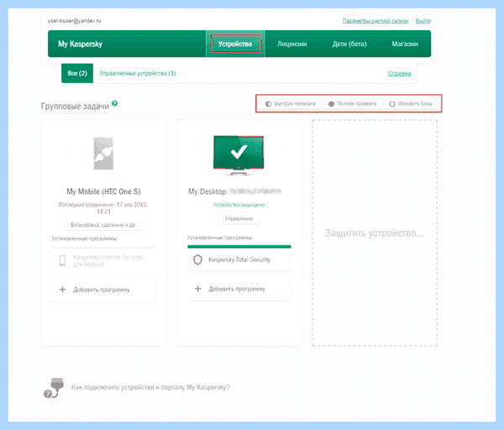504x430 pixels.
Task: Click plus icon in My Mobile card
Action: pos(63,290)
